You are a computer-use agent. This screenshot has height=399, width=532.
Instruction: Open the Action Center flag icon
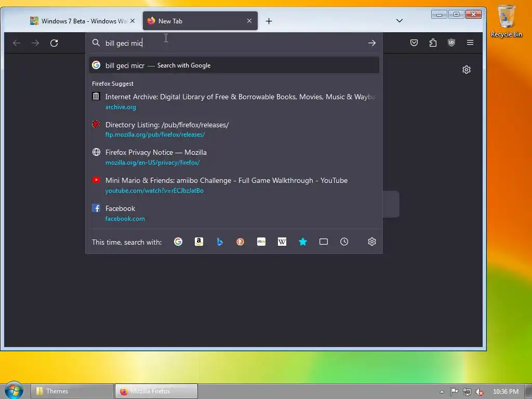coord(454,392)
